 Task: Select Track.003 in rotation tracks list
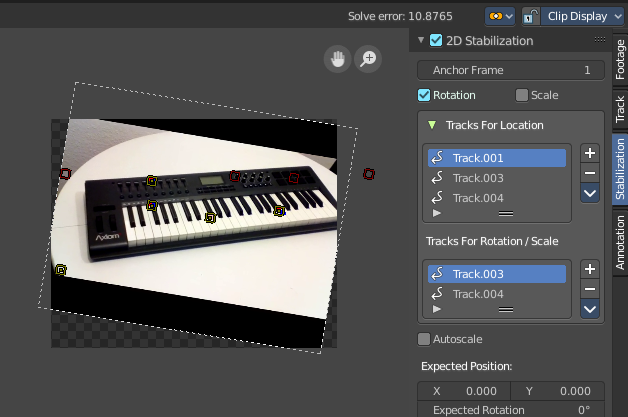point(497,274)
